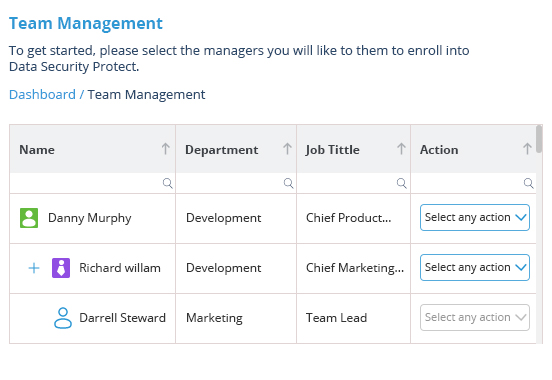
Task: Click the Action column header
Action: [x=473, y=149]
